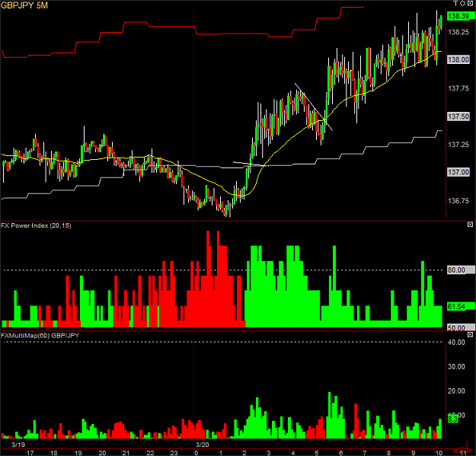Close the GBPJPY price chart pane
The width and height of the screenshot is (476, 456).
470,3
